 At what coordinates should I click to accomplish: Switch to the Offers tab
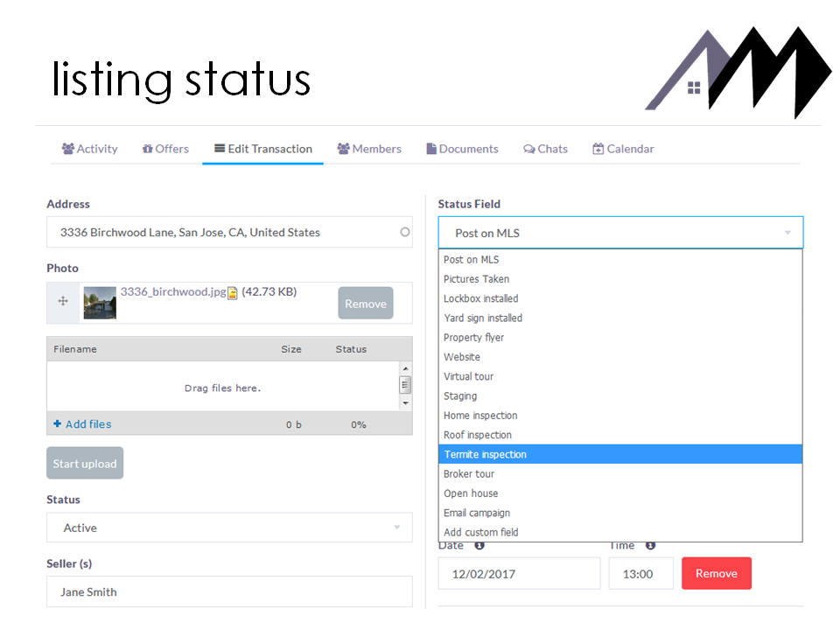coord(165,149)
